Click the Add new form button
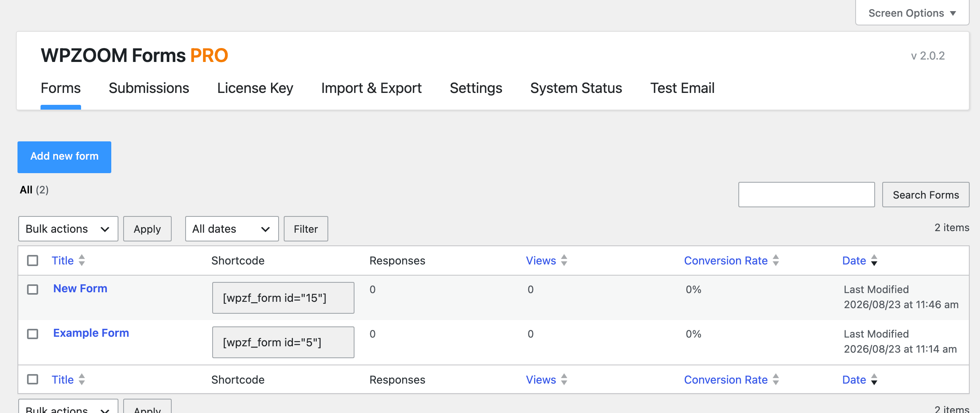 click(64, 157)
